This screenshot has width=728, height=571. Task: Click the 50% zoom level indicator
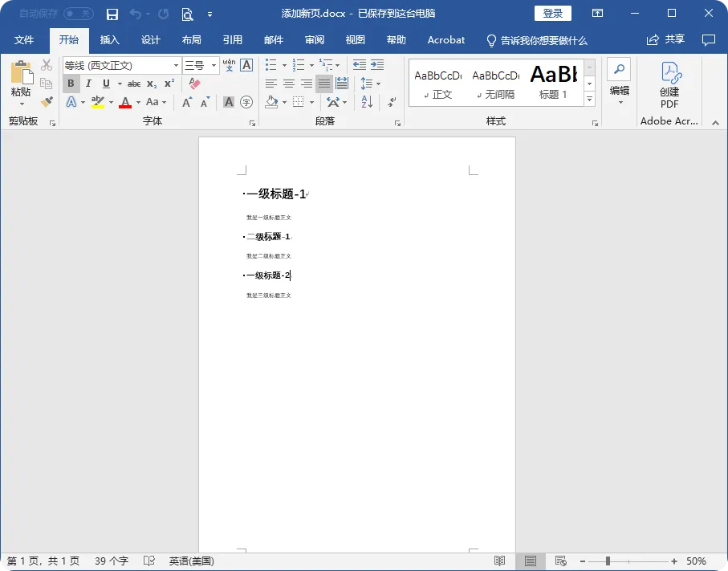pyautogui.click(x=696, y=561)
